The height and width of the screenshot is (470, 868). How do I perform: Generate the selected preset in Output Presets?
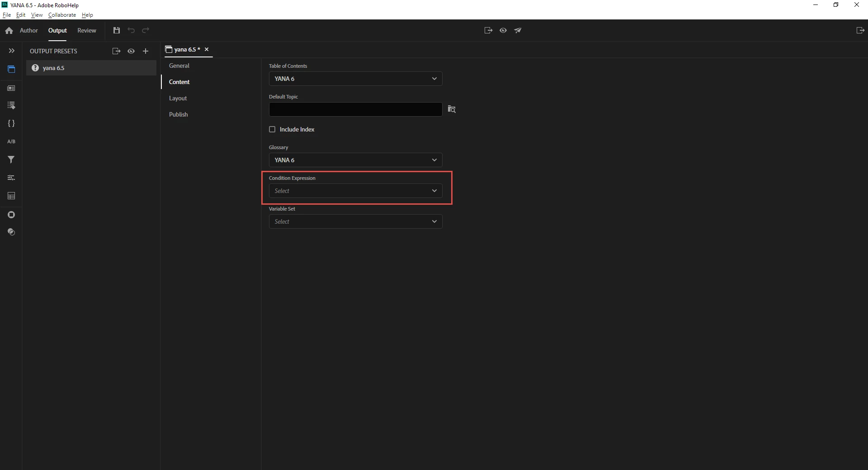[x=116, y=51]
